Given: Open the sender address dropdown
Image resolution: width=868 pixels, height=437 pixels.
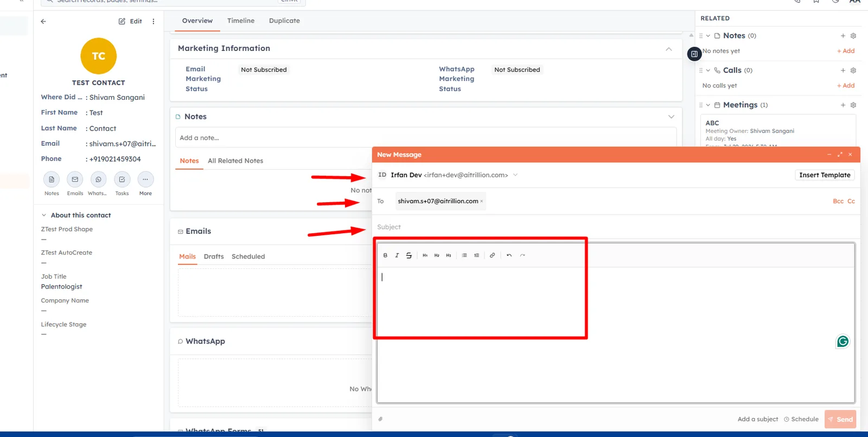Looking at the screenshot, I should [x=515, y=175].
